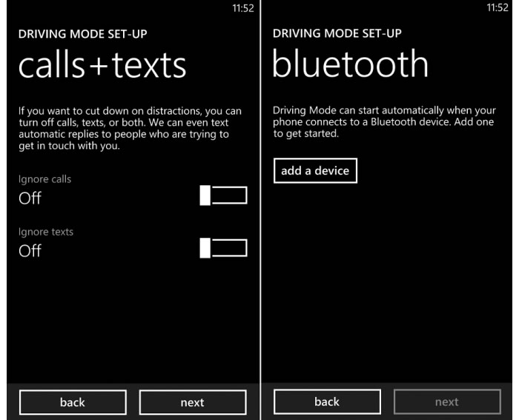Tap the greyed-out next button on the bluetooth screen
Screen dimensions: 519x420
tap(447, 401)
